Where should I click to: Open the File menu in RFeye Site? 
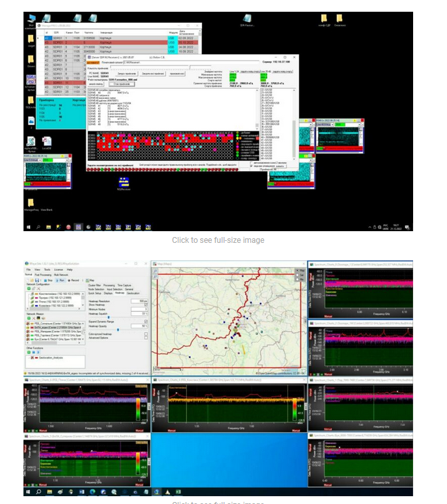[28, 270]
